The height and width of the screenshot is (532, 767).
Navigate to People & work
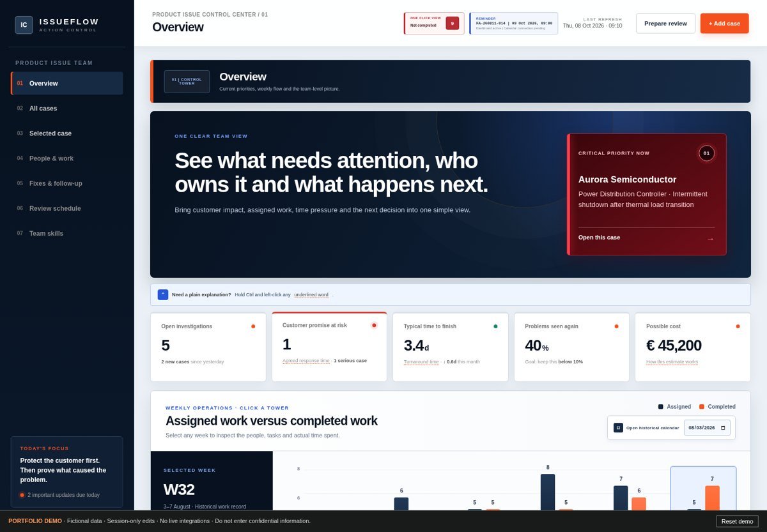(67, 158)
